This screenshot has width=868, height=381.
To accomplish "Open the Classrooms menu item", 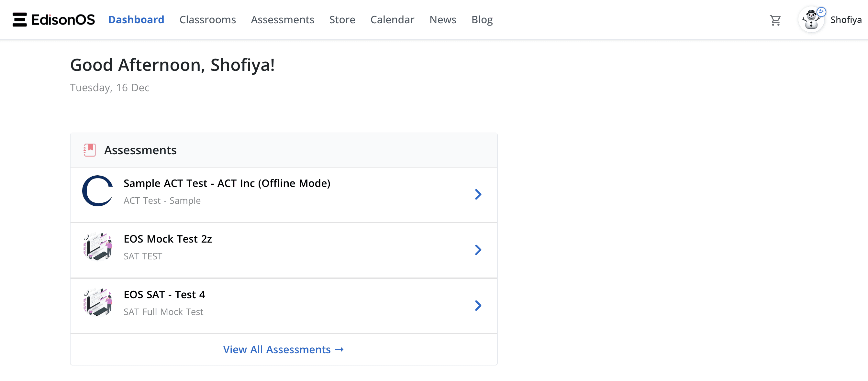I will coord(207,19).
